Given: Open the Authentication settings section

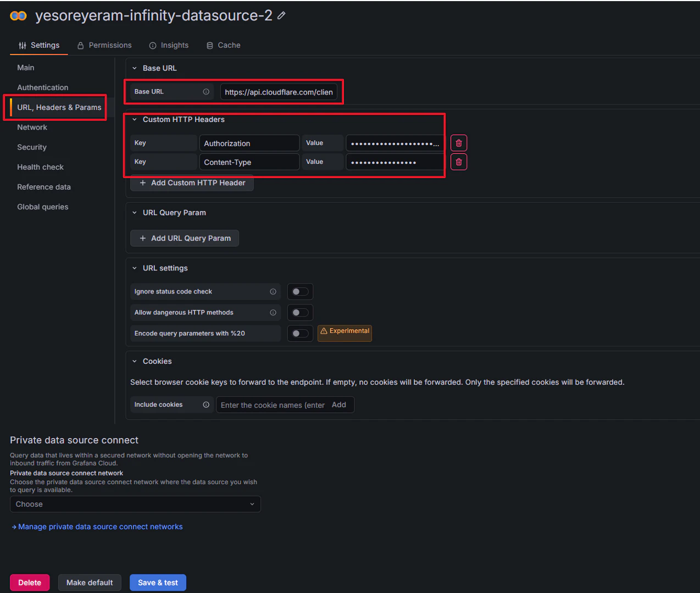Looking at the screenshot, I should pyautogui.click(x=43, y=87).
